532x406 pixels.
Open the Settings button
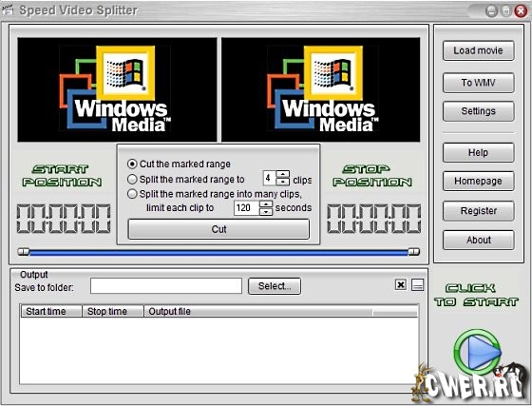[479, 111]
